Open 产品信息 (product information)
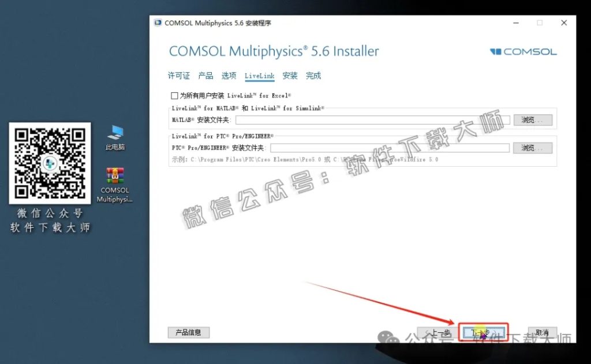 click(189, 332)
